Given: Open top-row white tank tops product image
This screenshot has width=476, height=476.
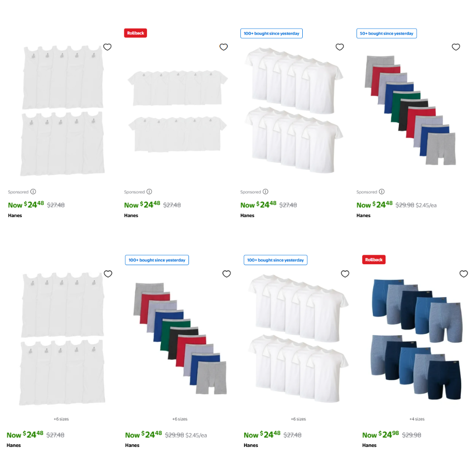Looking at the screenshot, I should [x=62, y=110].
